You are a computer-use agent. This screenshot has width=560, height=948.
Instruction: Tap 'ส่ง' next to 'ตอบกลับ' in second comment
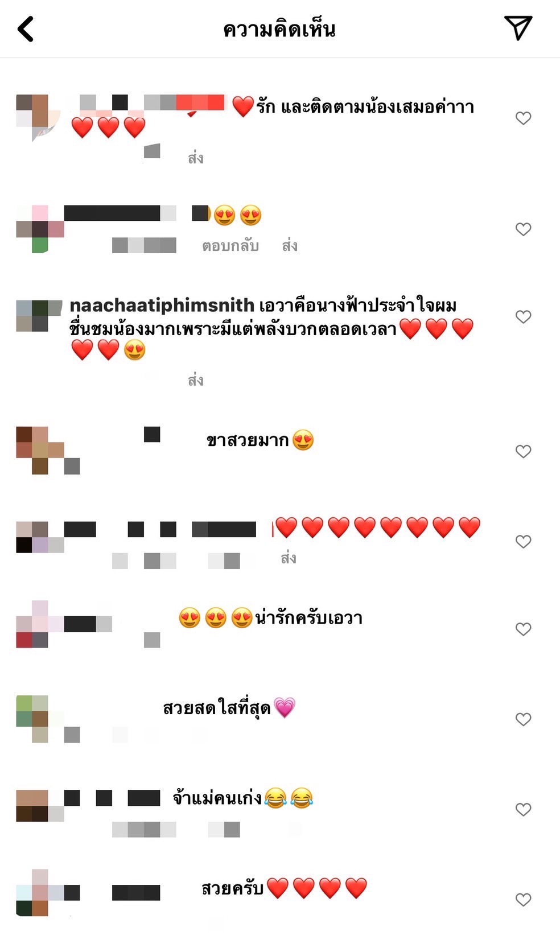[x=290, y=246]
